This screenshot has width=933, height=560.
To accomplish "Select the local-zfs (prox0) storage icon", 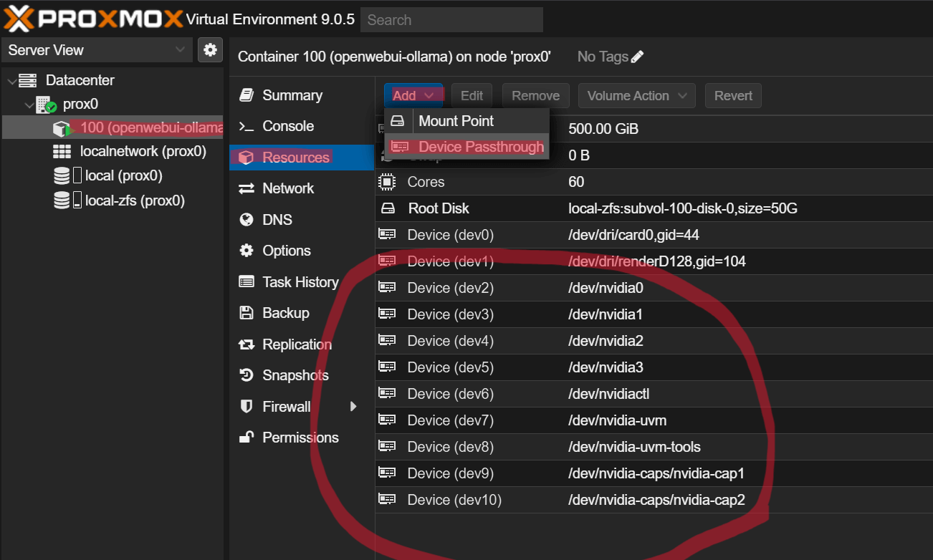I will 62,201.
